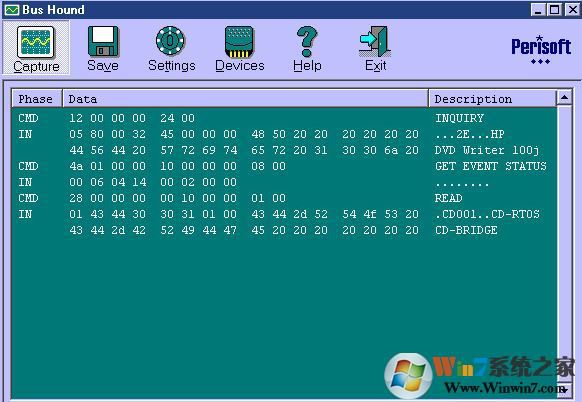Image resolution: width=582 pixels, height=402 pixels.
Task: Select the CD-BRIDGE data row
Action: pyautogui.click(x=284, y=230)
